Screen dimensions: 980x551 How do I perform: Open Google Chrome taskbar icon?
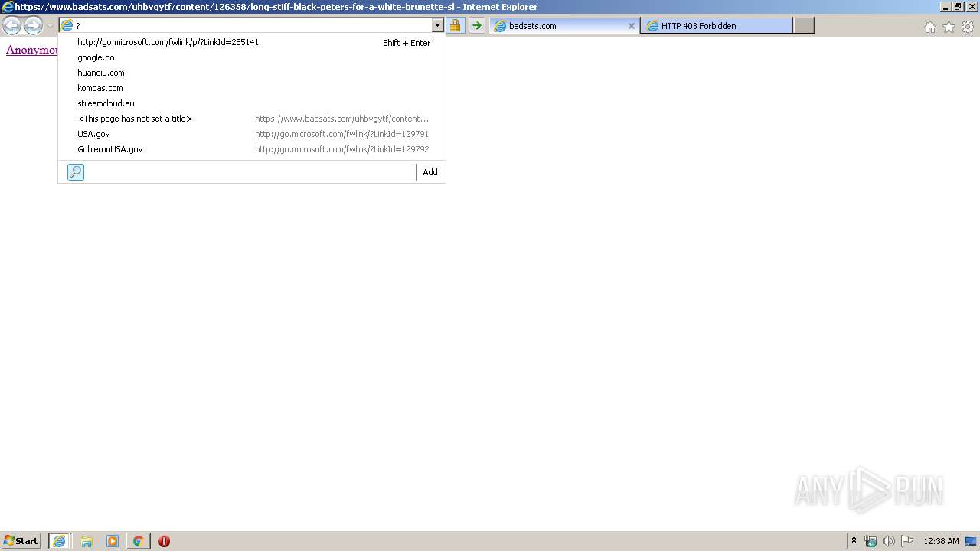click(139, 541)
